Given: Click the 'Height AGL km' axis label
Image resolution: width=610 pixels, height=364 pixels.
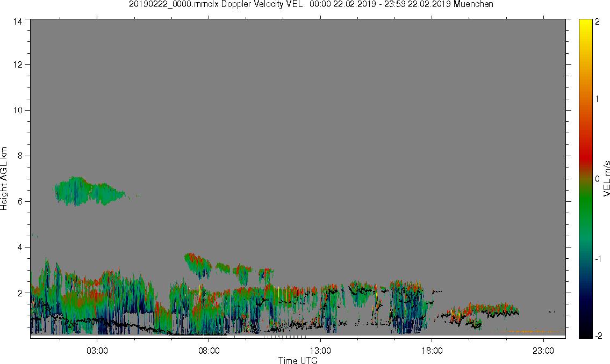Looking at the screenshot, I should point(4,179).
